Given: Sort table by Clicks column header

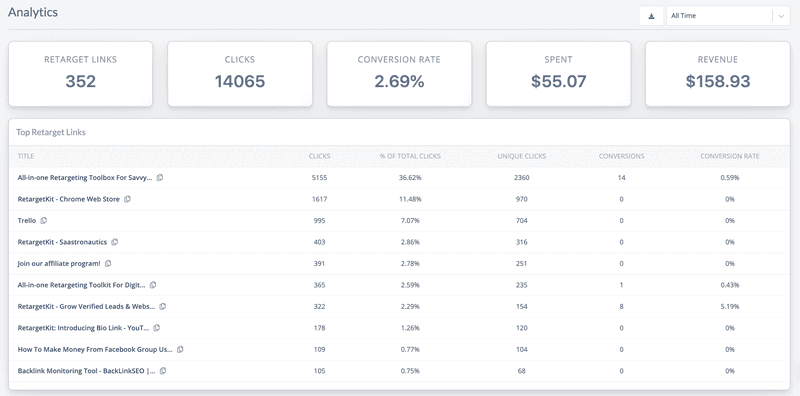Looking at the screenshot, I should pos(319,156).
